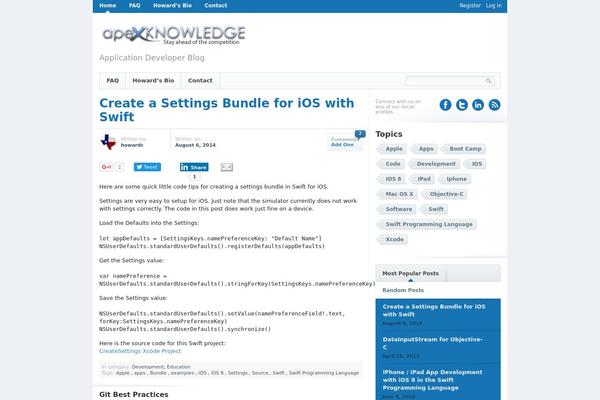Select the Boot Camp topic tag
600x400 pixels.
coord(464,149)
